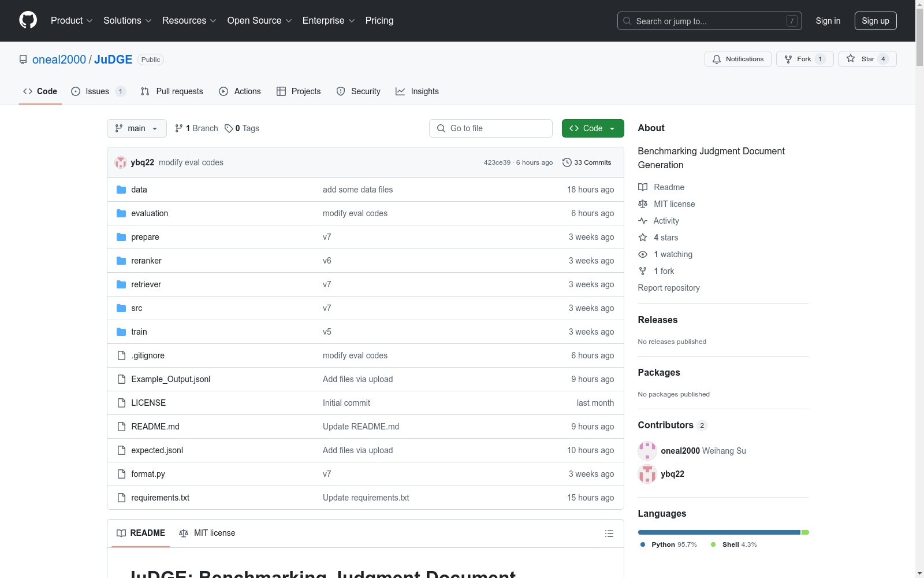Viewport: 924px width, 578px height.
Task: Click the Sign in link
Action: tap(828, 21)
